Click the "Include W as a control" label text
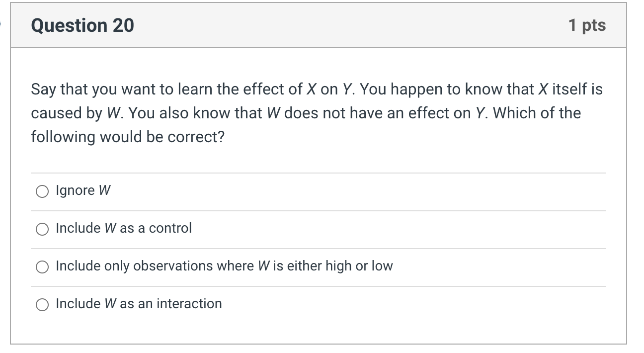 tap(124, 228)
